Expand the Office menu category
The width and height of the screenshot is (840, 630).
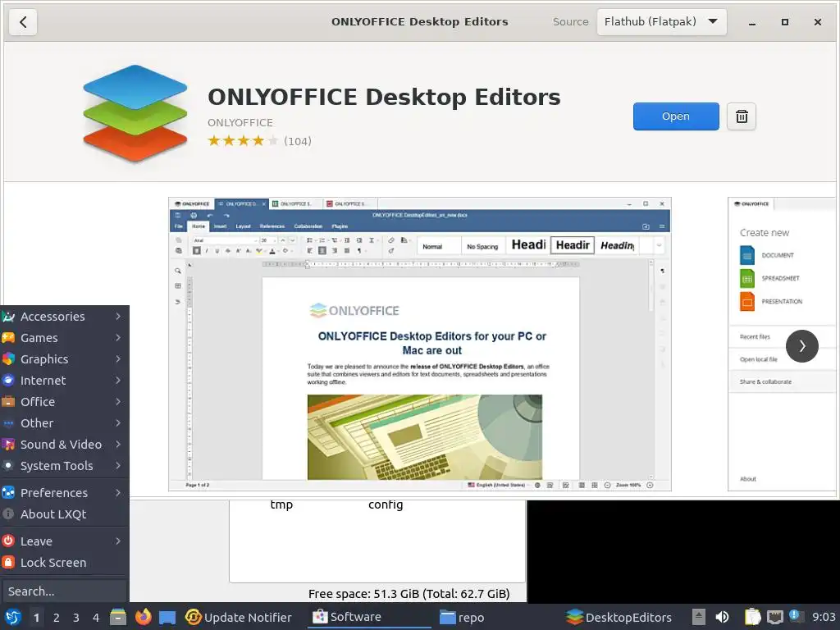click(64, 402)
